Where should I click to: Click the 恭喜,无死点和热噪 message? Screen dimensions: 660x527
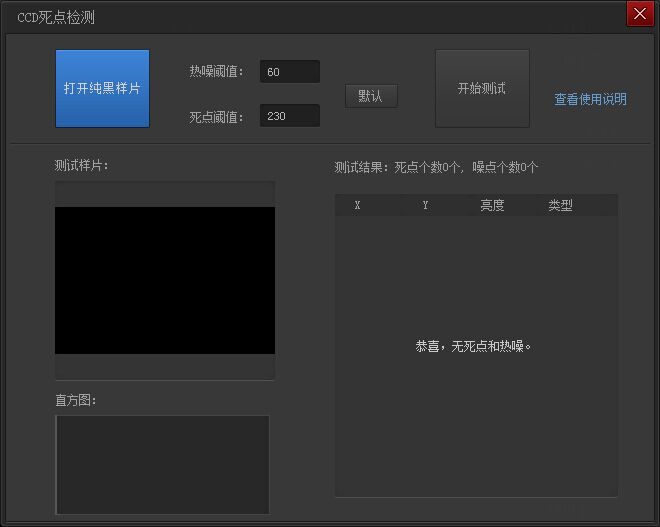(473, 346)
